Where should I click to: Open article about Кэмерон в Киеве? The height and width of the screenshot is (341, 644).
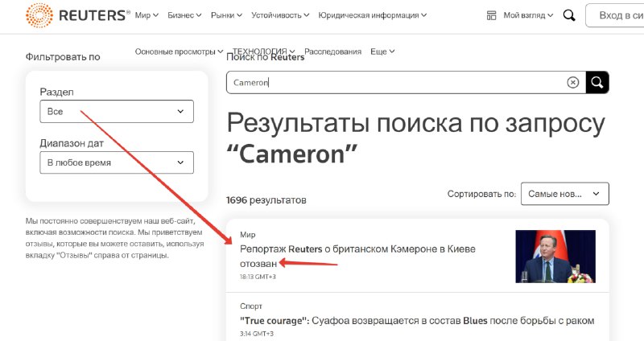pos(357,256)
